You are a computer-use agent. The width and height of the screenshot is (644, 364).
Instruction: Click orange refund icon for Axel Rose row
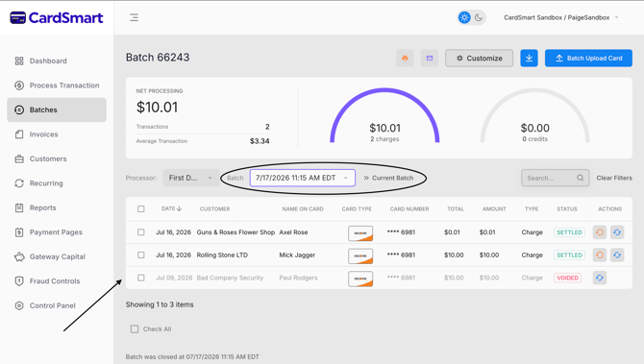coord(600,232)
